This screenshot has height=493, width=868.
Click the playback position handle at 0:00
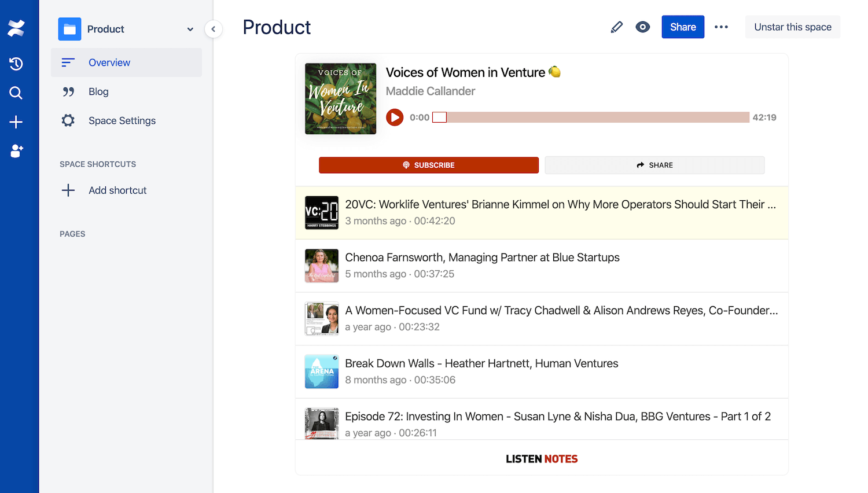tap(440, 117)
